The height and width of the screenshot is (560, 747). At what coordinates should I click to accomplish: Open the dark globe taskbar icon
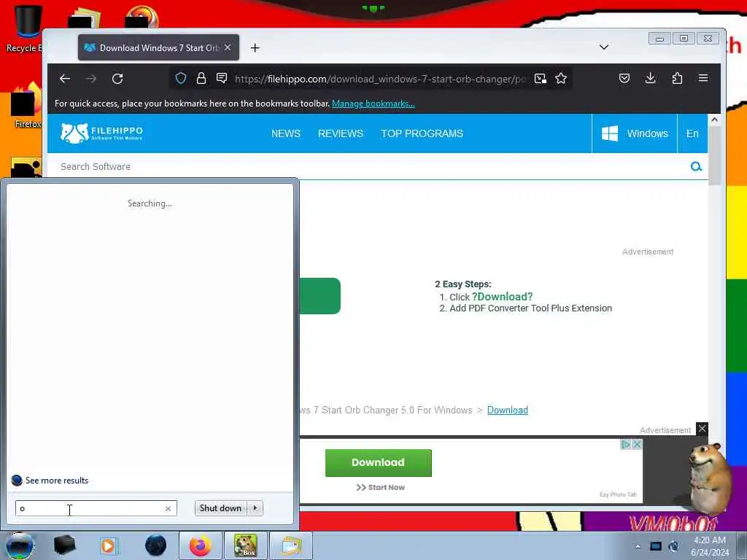coord(156,545)
